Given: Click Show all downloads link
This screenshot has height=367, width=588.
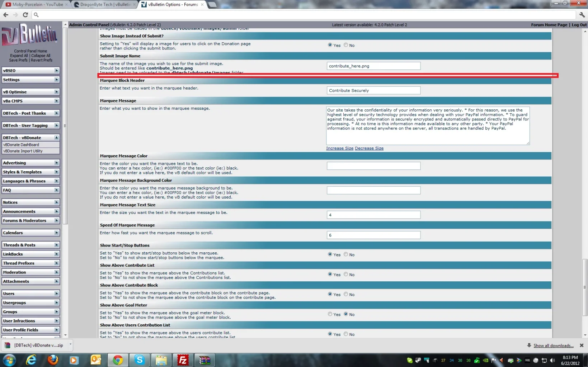Looking at the screenshot, I should [553, 345].
